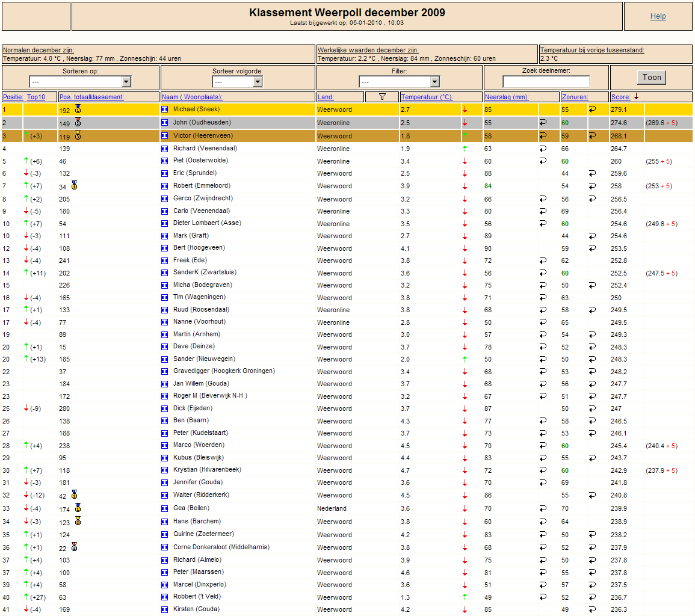The width and height of the screenshot is (695, 616).
Task: Click the gold medal icon in Michael's row
Action: tap(78, 109)
